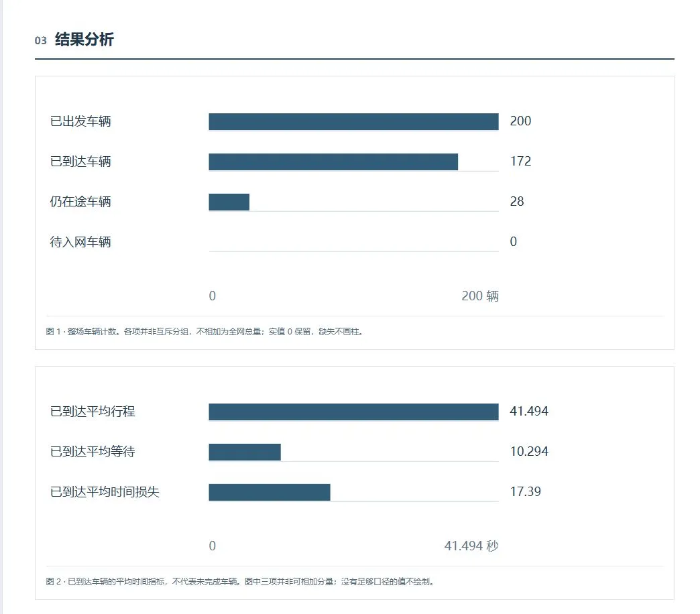Viewport: 700px width, 614px height.
Task: Click the 已到达平均行程 bar
Action: (x=353, y=412)
